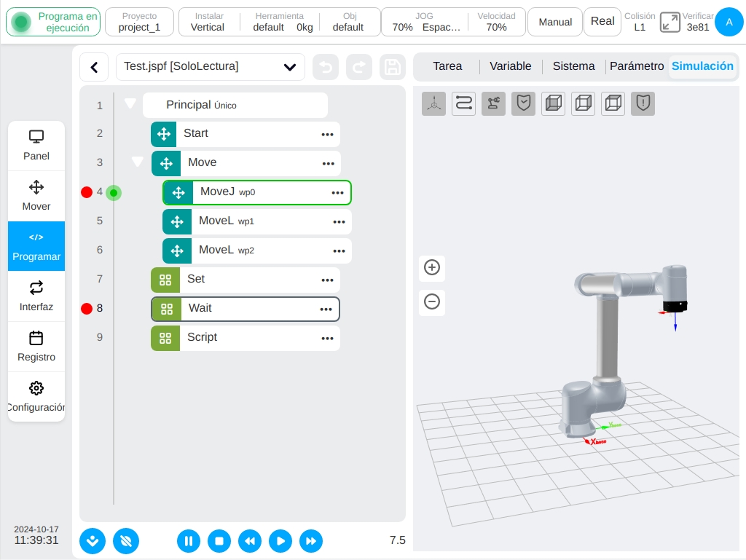Select the third cube view icon
746x560 pixels.
click(x=613, y=103)
